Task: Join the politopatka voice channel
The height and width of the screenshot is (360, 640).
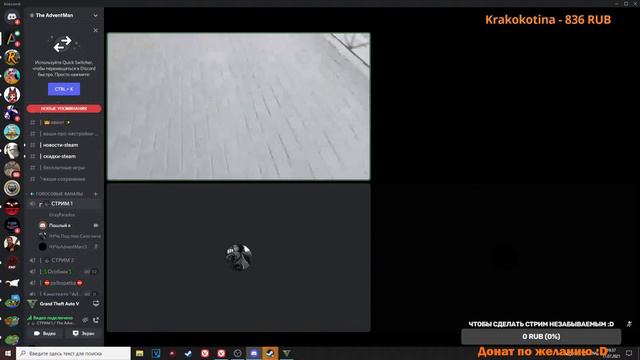Action: click(64, 282)
